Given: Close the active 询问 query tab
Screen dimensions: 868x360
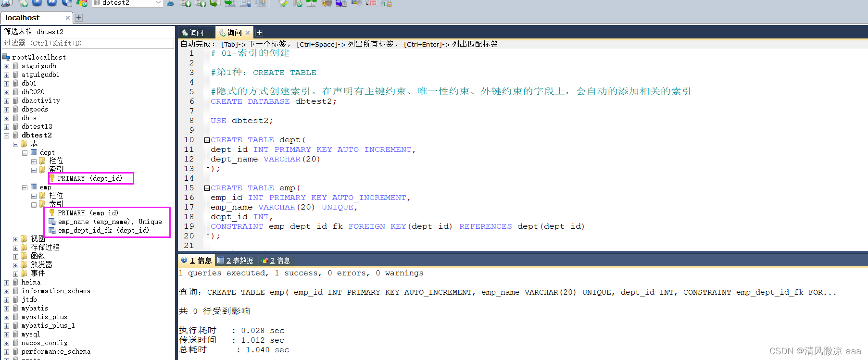Looking at the screenshot, I should pos(248,33).
